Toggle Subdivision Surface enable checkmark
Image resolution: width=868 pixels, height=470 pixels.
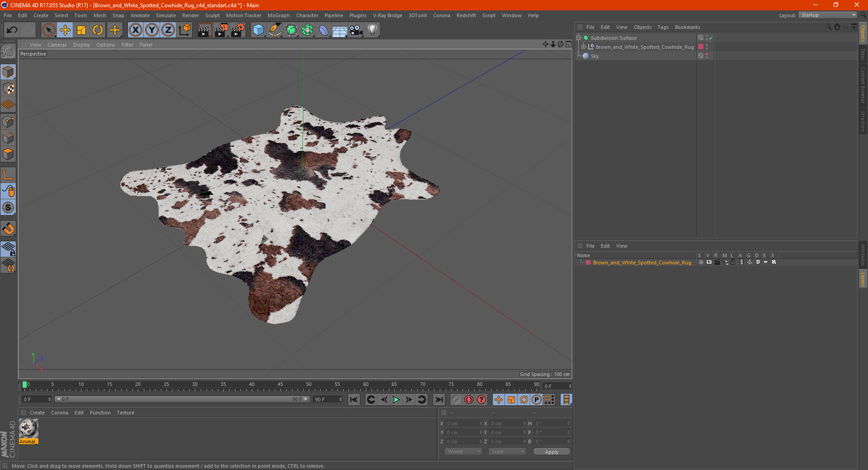tap(711, 38)
